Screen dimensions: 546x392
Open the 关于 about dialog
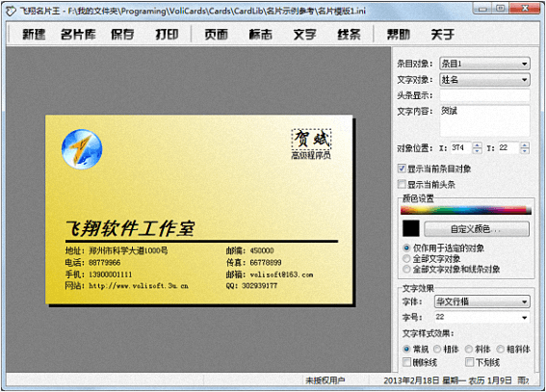[x=443, y=34]
